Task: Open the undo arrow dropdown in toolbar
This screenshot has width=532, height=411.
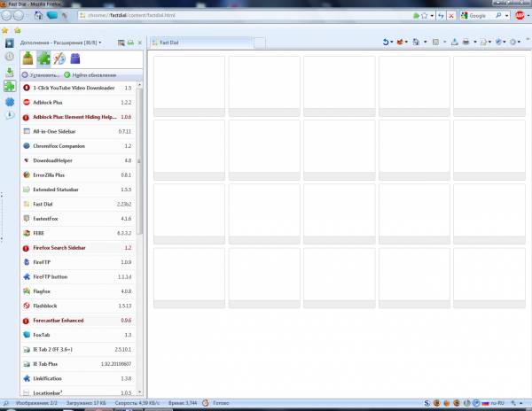Action: (x=392, y=42)
